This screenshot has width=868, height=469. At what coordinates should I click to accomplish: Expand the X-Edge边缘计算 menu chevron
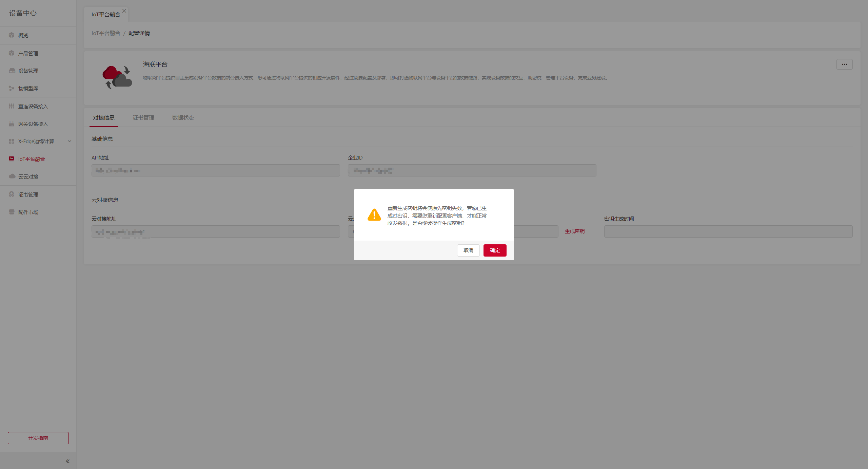click(70, 141)
